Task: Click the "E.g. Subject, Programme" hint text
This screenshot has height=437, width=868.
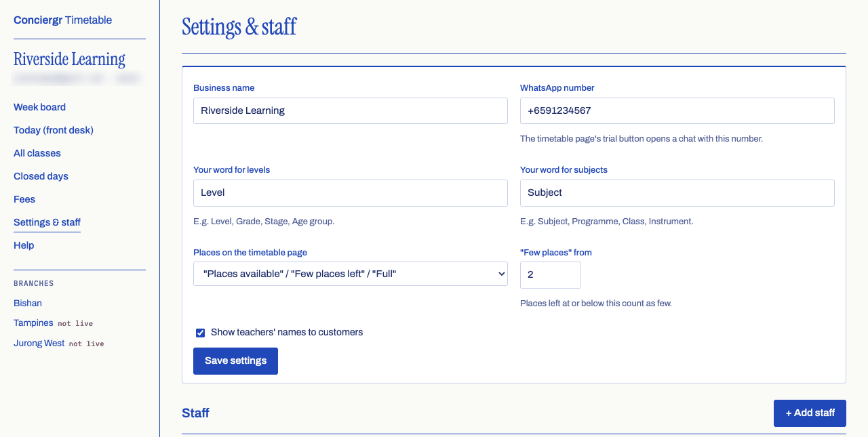Action: tap(606, 222)
